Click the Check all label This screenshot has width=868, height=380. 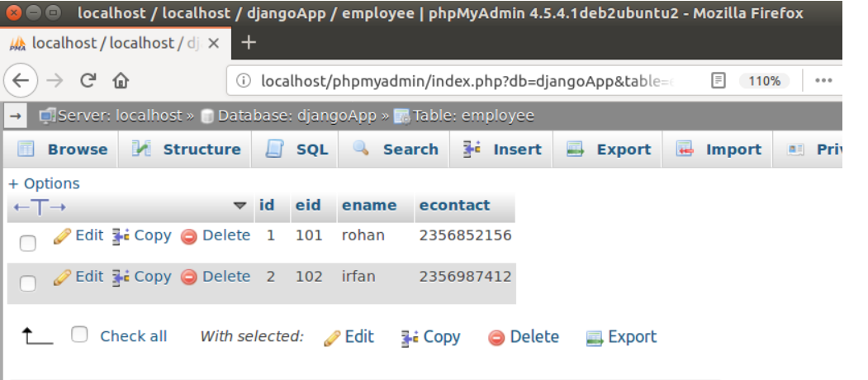tap(134, 336)
